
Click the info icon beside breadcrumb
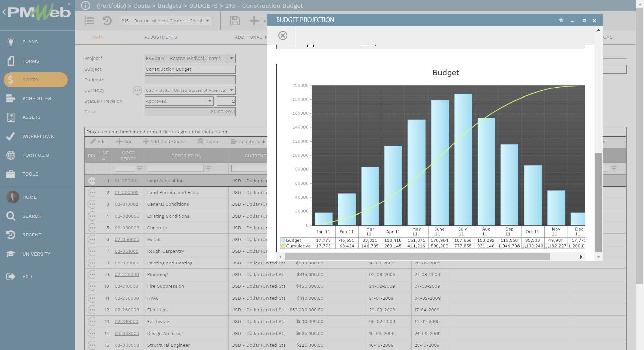point(86,6)
